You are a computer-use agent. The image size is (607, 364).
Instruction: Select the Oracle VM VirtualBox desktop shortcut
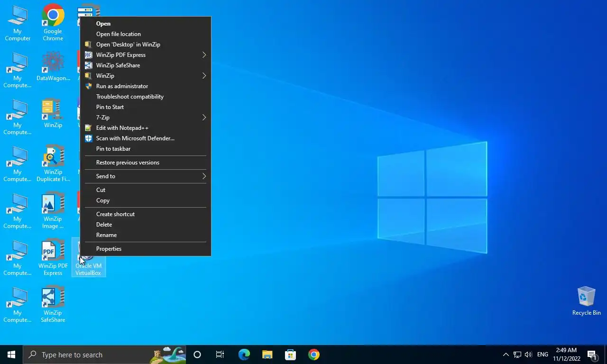point(88,257)
